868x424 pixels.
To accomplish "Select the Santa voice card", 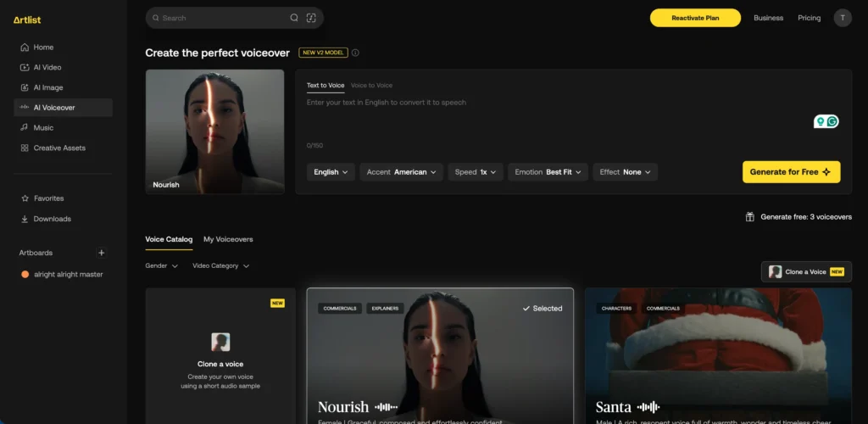I will point(718,356).
